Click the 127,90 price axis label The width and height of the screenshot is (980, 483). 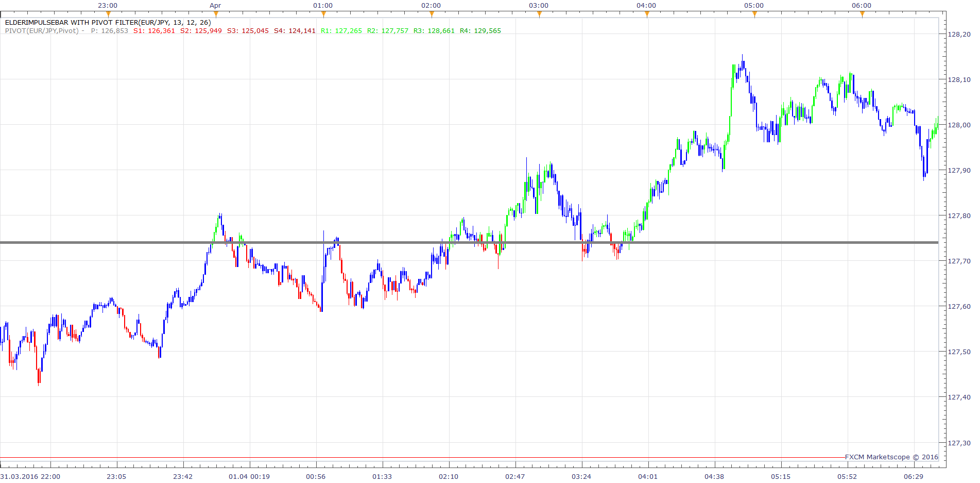(959, 171)
